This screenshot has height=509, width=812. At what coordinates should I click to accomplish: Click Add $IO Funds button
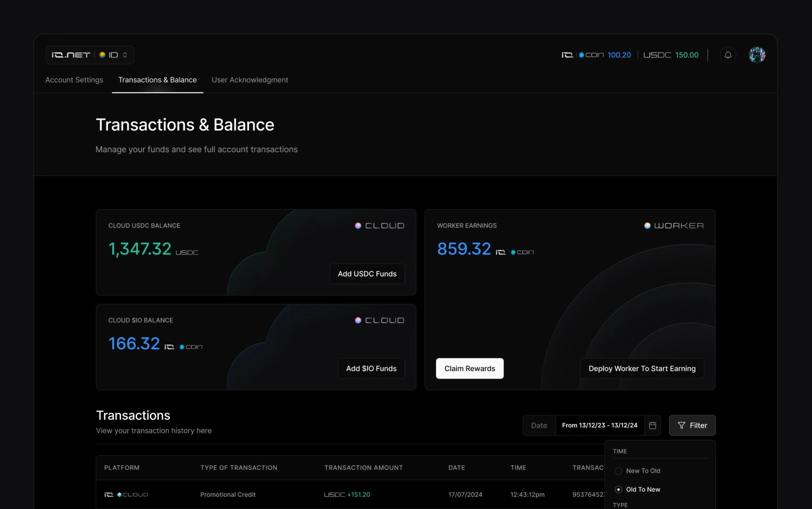click(371, 369)
